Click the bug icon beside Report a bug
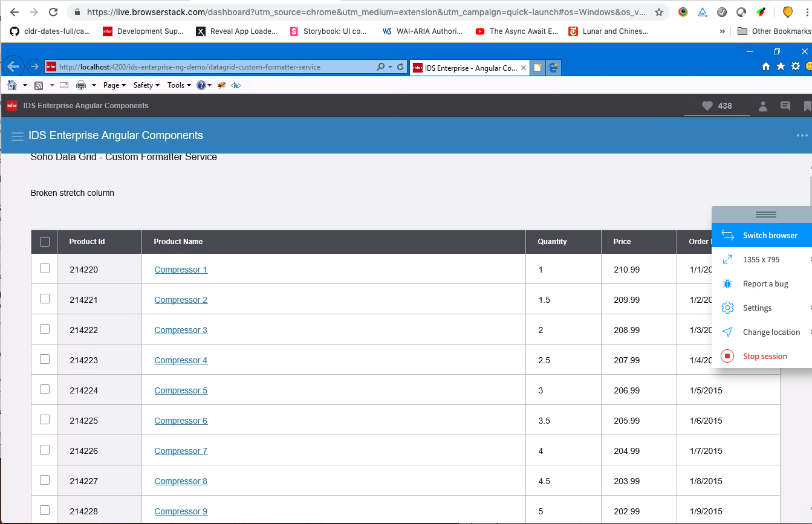 (x=727, y=283)
